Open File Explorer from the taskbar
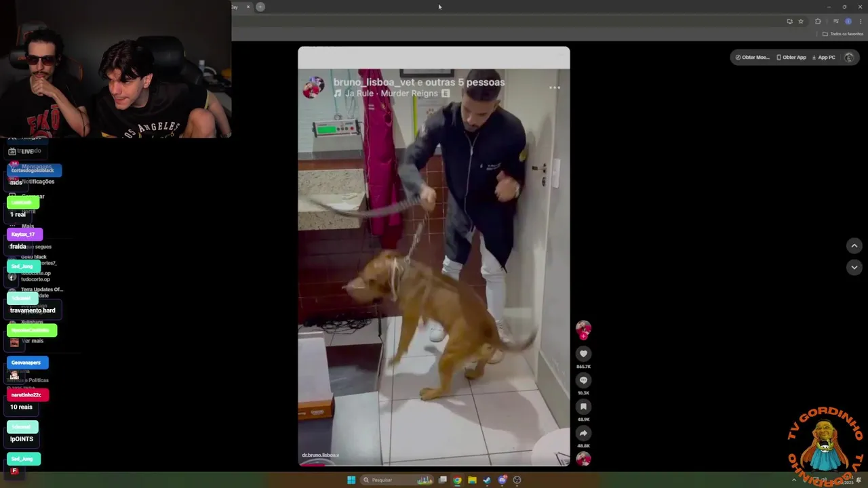Viewport: 868px width, 488px height. (473, 480)
